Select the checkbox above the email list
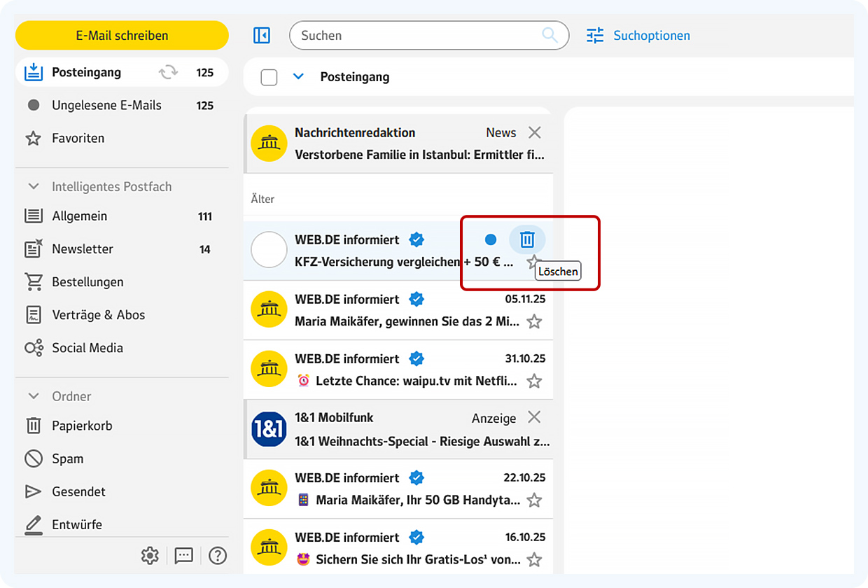868x588 pixels. [x=269, y=77]
